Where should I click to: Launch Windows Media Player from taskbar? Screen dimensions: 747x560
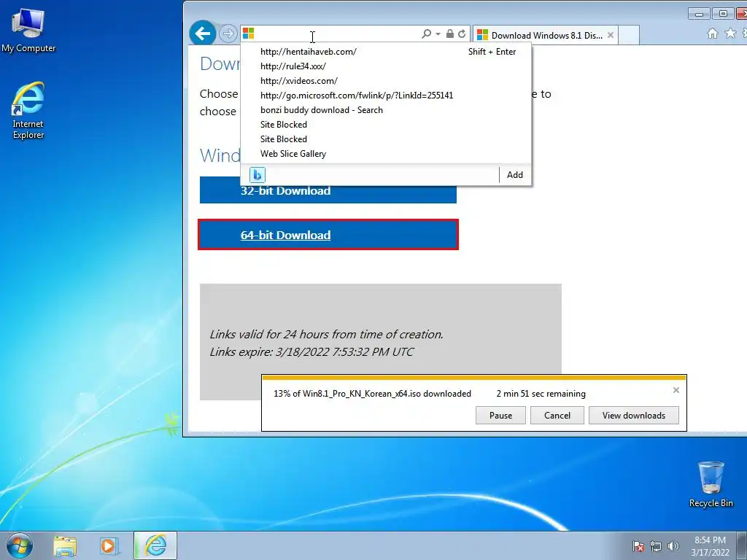click(x=109, y=545)
